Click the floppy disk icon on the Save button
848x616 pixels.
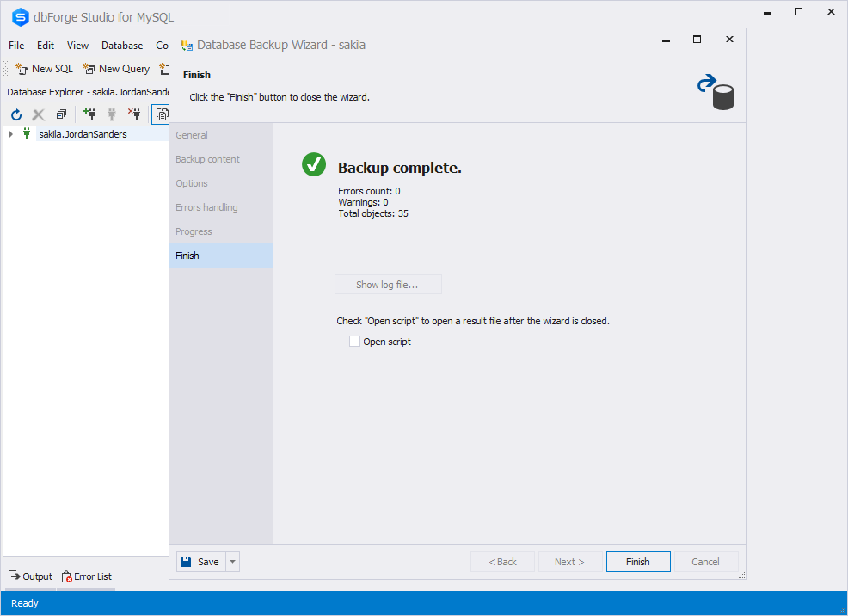[186, 562]
